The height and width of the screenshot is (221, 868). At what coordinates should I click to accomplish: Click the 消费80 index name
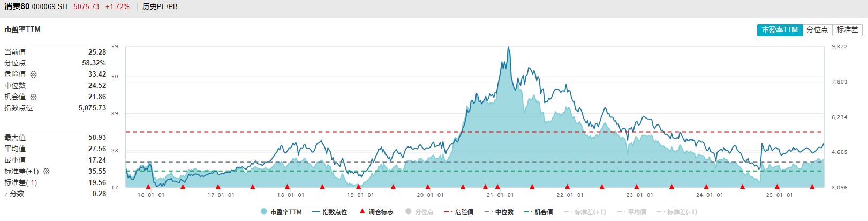click(17, 7)
